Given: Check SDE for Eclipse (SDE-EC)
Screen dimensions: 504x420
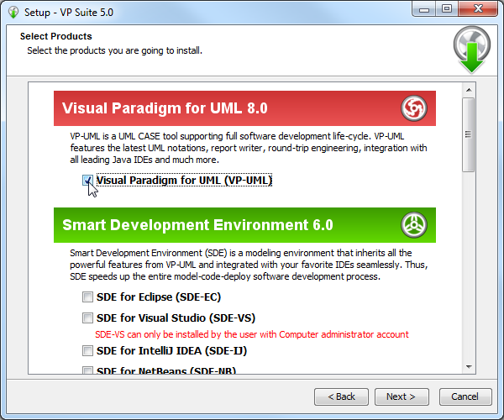Looking at the screenshot, I should (x=87, y=297).
